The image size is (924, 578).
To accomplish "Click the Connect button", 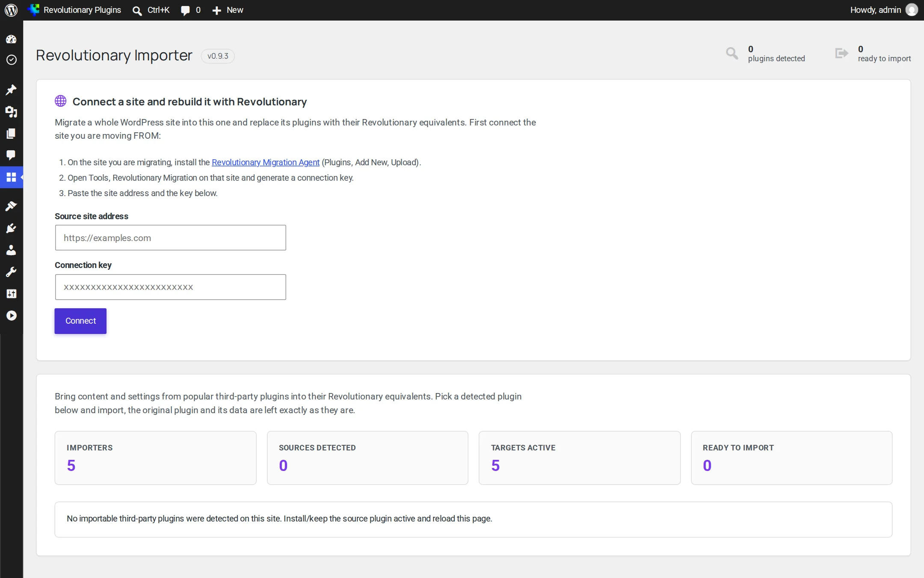I will pyautogui.click(x=80, y=321).
